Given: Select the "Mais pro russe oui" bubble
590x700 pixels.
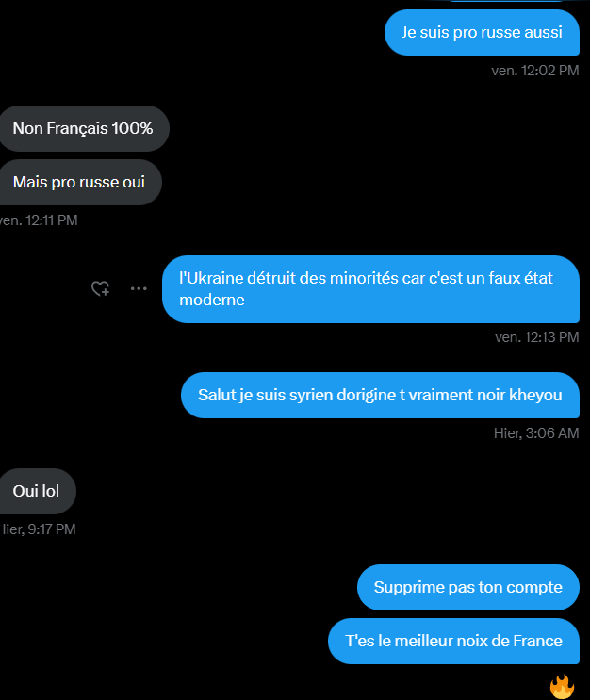Looking at the screenshot, I should click(x=79, y=183).
